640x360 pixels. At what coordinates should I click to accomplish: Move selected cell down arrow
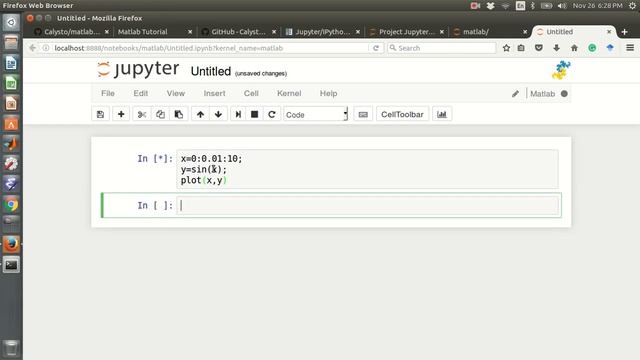click(218, 114)
